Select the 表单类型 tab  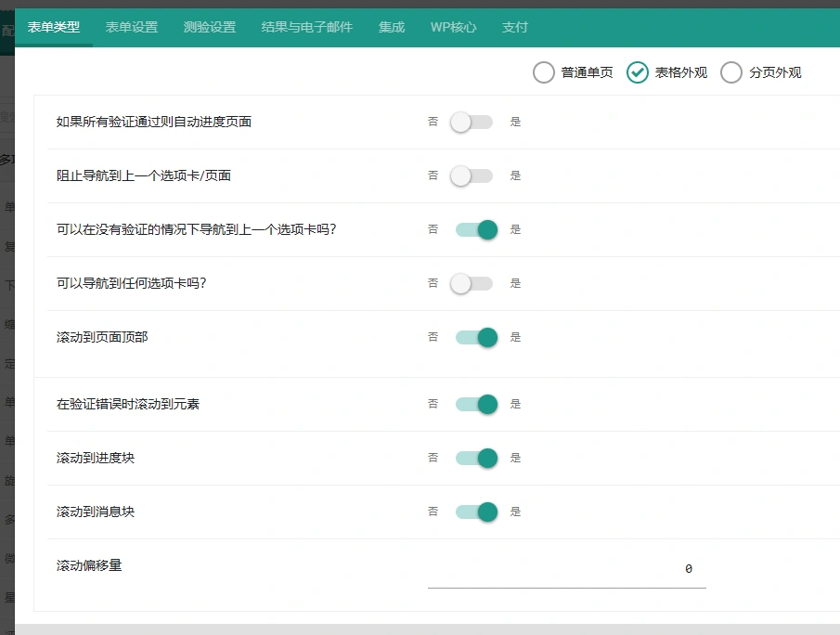53,28
